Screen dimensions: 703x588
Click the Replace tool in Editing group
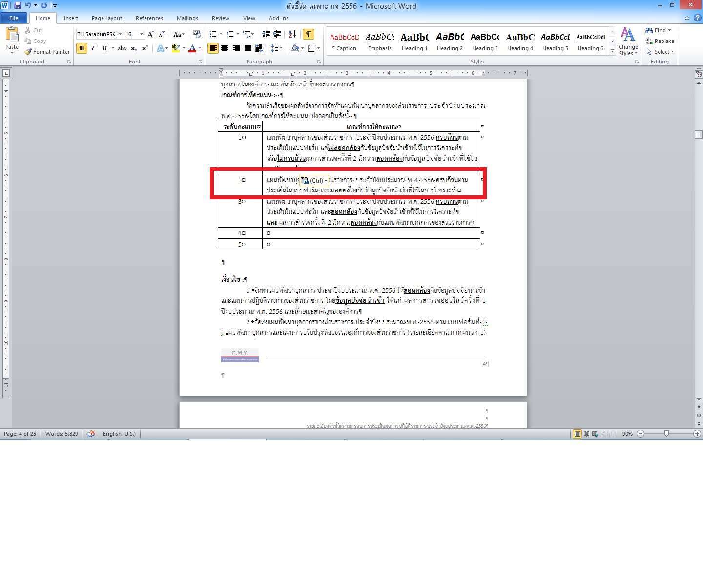point(660,41)
